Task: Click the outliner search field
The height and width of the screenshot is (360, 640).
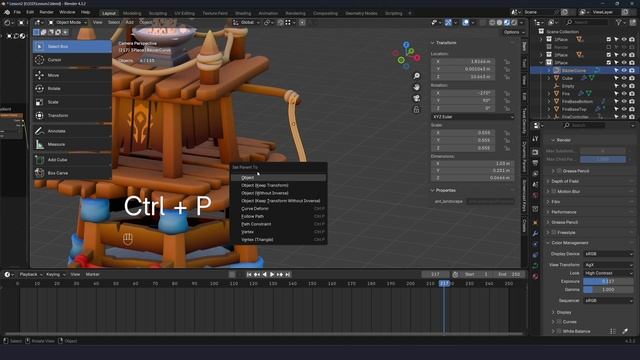Action: point(586,22)
